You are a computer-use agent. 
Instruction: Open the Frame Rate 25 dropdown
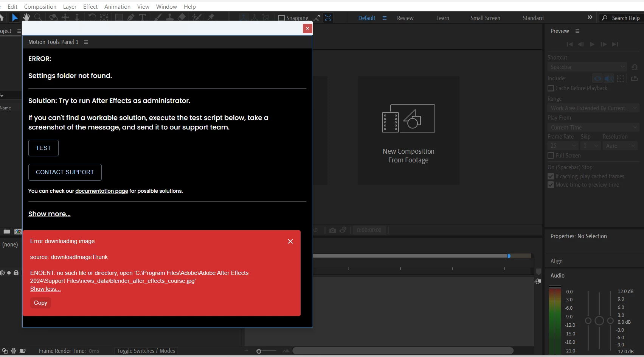pyautogui.click(x=563, y=146)
